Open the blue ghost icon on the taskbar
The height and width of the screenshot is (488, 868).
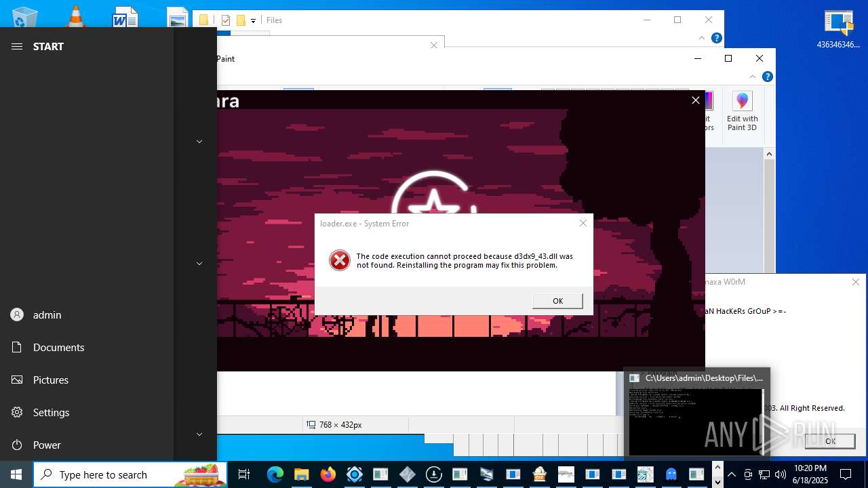coord(671,474)
